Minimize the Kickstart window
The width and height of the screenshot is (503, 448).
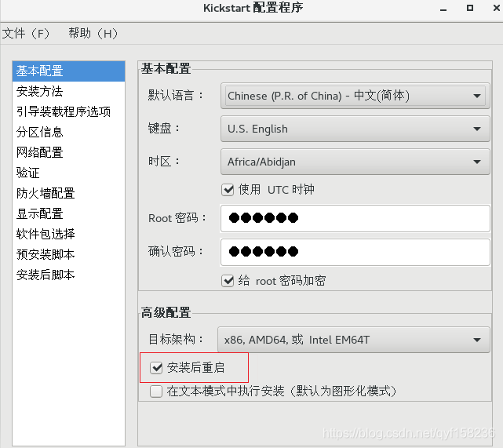(x=443, y=9)
